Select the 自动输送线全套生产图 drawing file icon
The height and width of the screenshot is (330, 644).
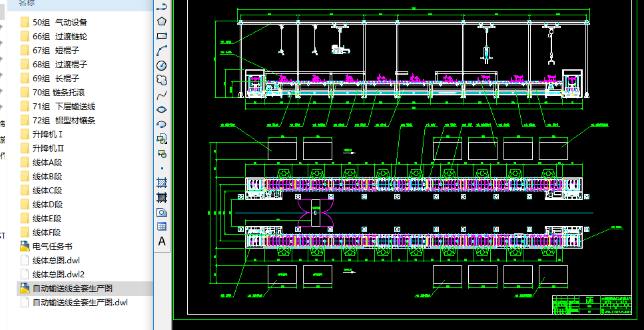25,288
